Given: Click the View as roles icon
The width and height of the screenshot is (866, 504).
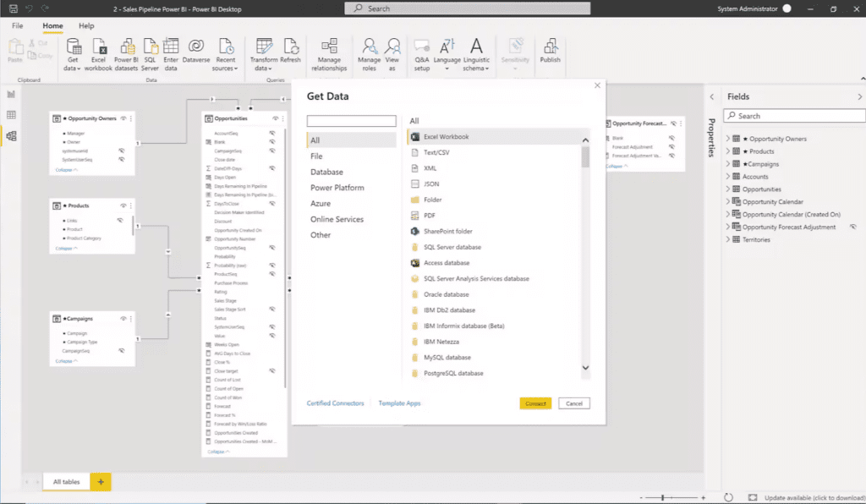Looking at the screenshot, I should point(392,54).
